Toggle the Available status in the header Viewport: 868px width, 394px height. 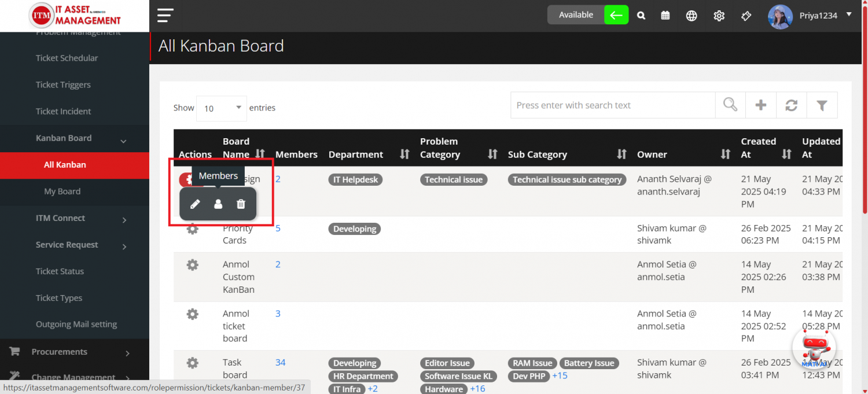[x=576, y=14]
